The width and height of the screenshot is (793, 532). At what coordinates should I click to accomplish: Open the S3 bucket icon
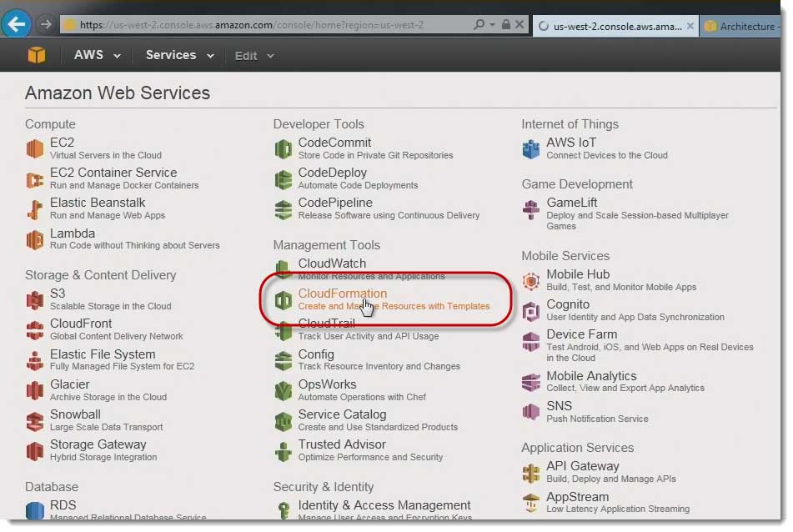click(x=35, y=300)
